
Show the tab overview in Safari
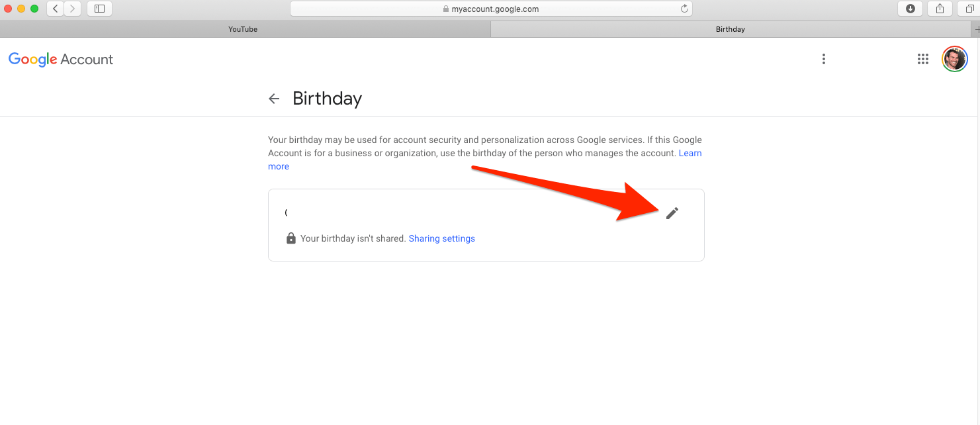pyautogui.click(x=971, y=9)
